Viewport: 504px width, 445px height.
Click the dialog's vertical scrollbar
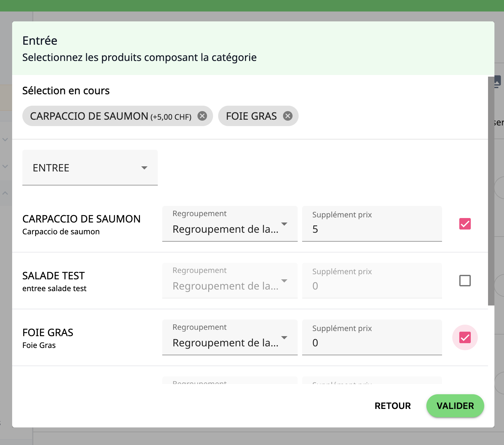491,192
